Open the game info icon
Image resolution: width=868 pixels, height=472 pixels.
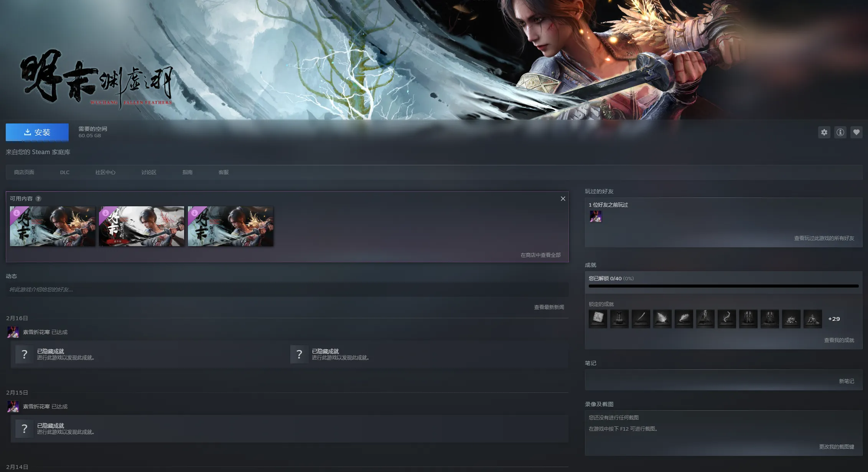pos(840,132)
